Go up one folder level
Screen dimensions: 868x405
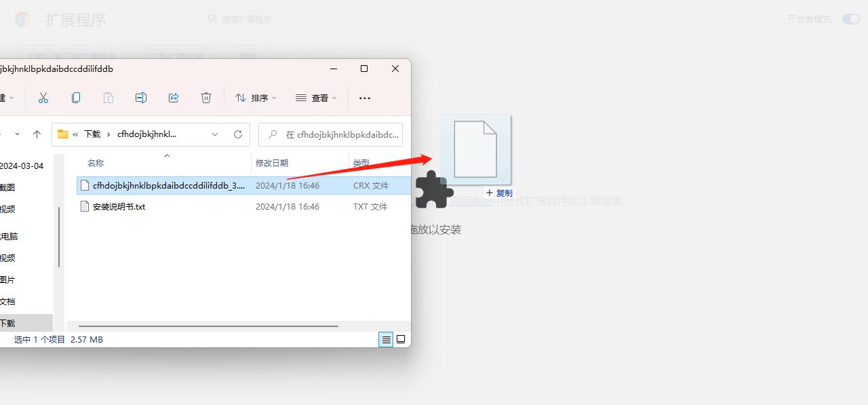coord(37,134)
